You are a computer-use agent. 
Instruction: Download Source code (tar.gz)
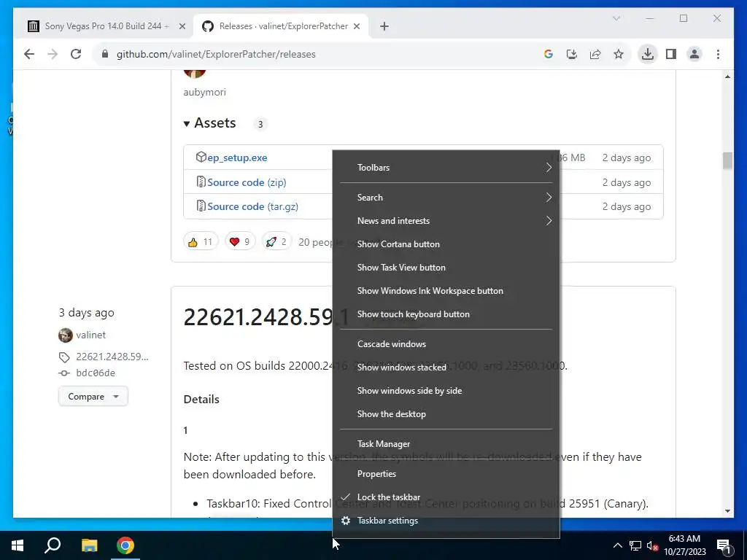(252, 206)
